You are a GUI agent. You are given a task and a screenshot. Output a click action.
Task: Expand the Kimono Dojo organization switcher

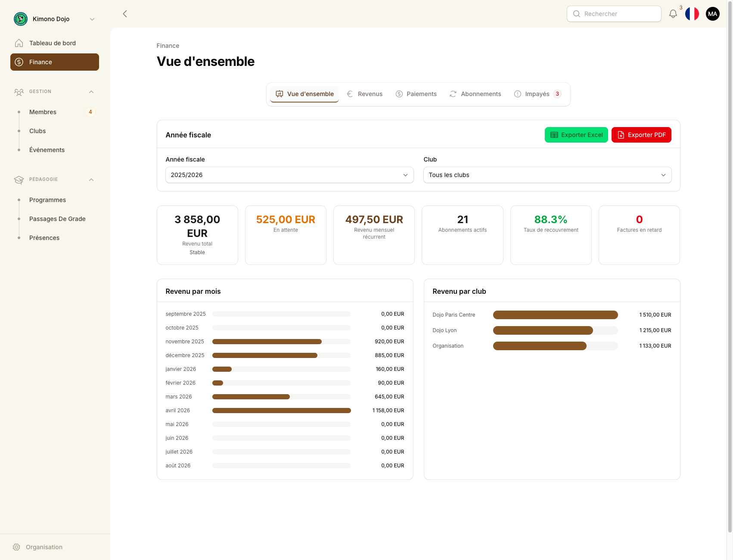pos(92,19)
